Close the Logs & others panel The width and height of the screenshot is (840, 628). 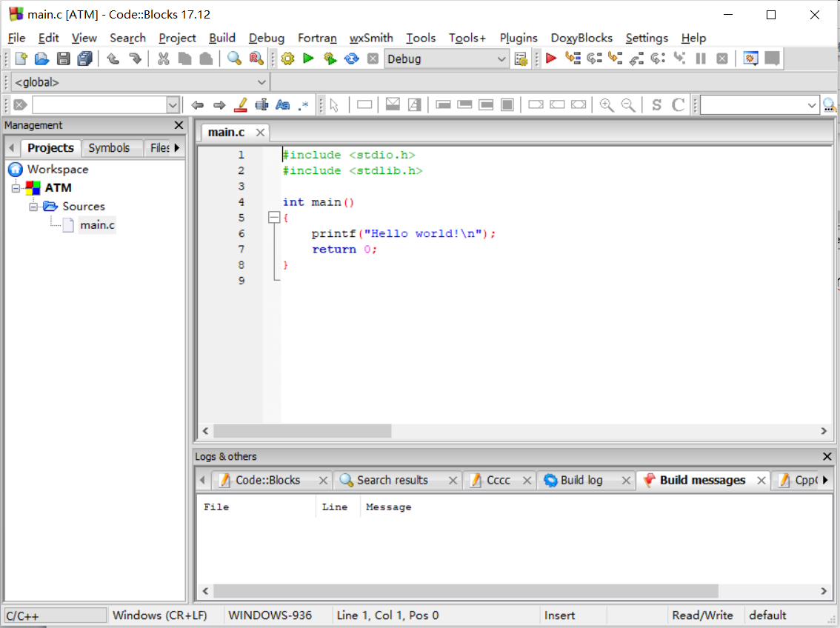click(827, 457)
